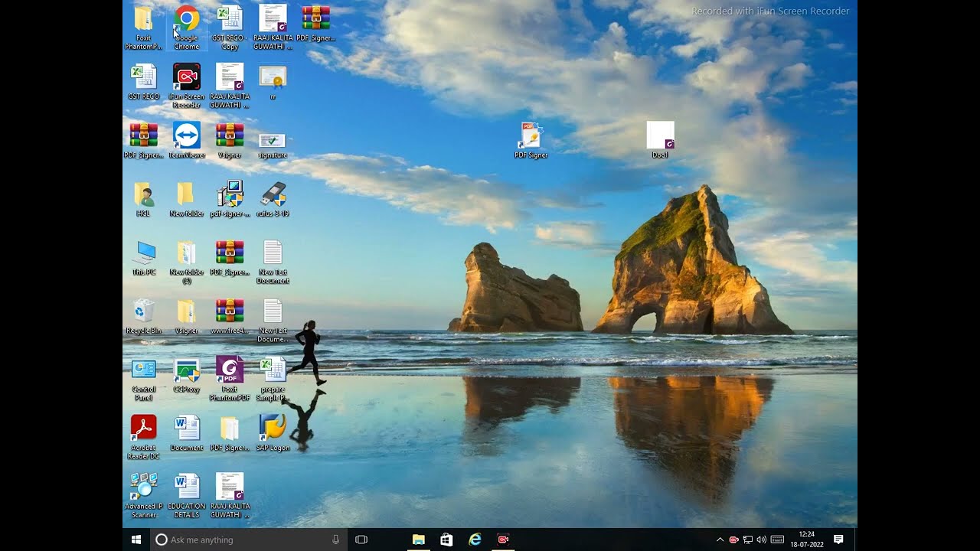
Task: Open the Recycle Bin
Action: 143,316
